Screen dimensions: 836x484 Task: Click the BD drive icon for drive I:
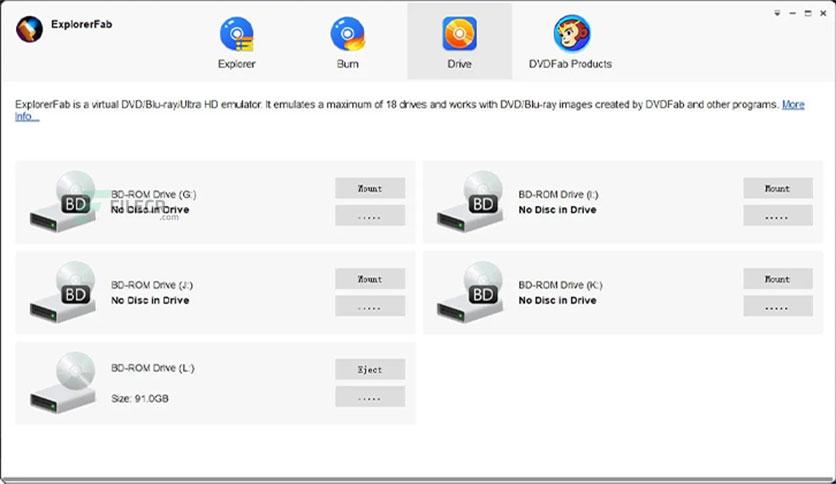coord(471,201)
